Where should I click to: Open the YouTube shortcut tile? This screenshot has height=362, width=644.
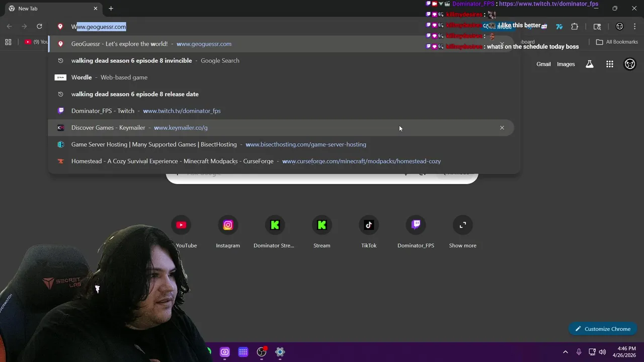[182, 232]
